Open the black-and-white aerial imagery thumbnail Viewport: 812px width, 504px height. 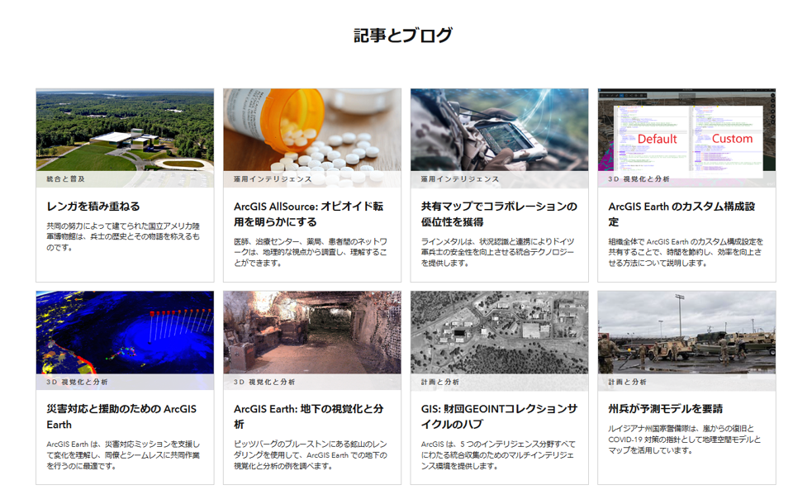click(499, 332)
